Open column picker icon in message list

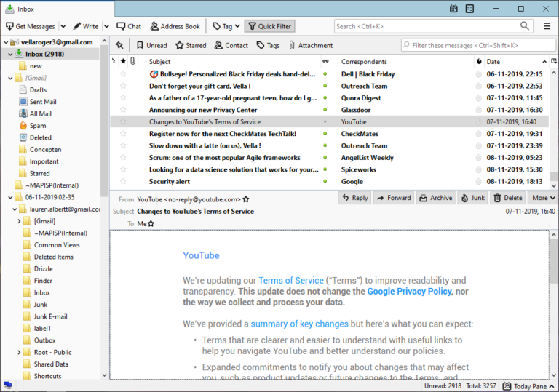[554, 61]
